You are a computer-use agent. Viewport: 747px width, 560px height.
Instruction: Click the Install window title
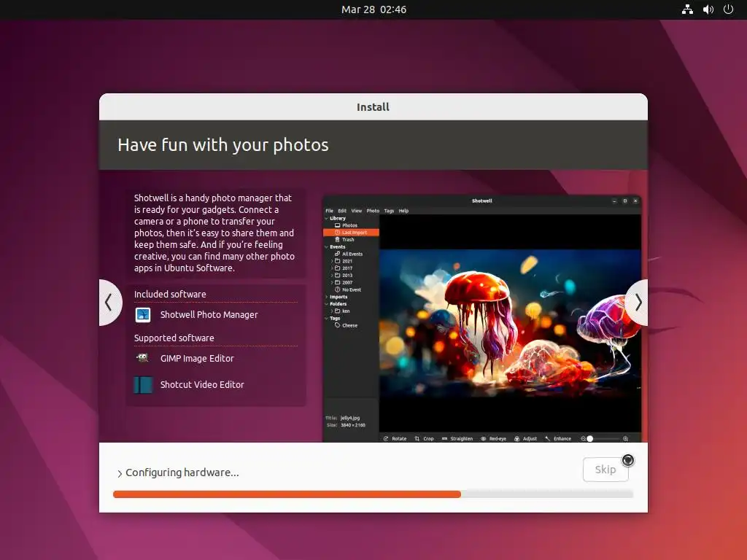373,107
